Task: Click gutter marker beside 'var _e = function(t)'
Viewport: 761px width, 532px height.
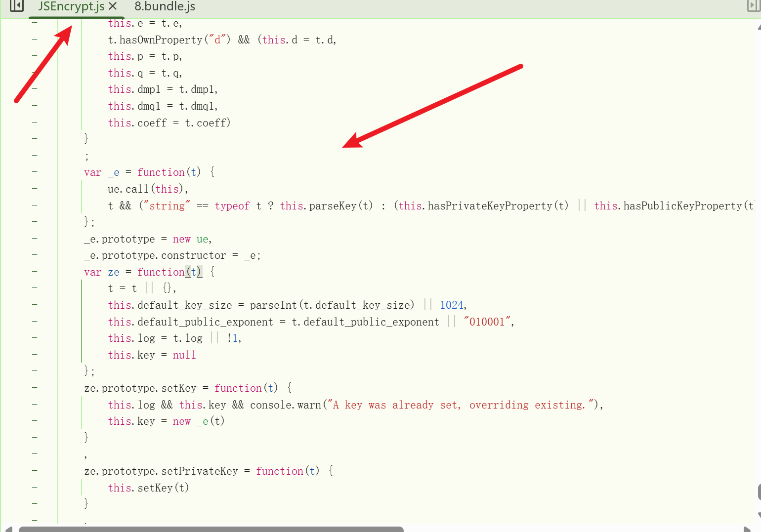Action: click(35, 172)
